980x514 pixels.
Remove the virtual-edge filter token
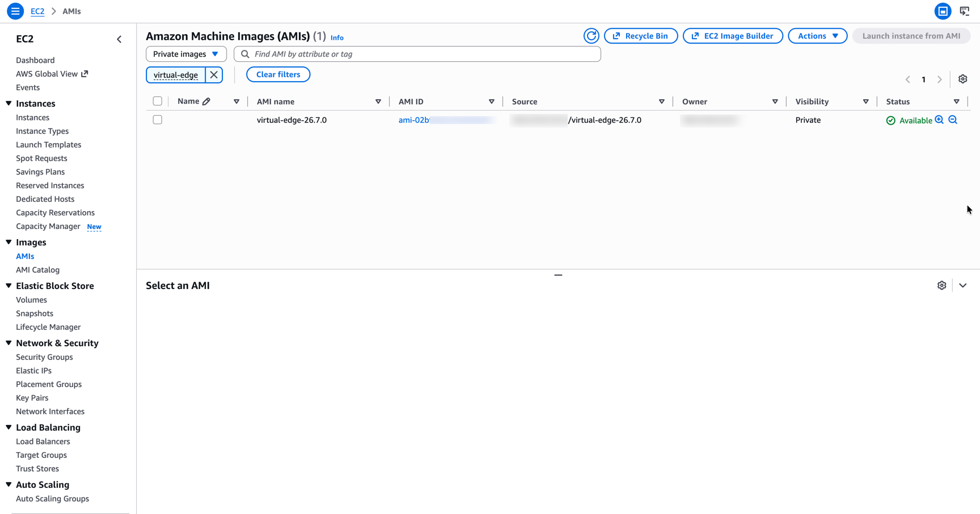(x=214, y=75)
